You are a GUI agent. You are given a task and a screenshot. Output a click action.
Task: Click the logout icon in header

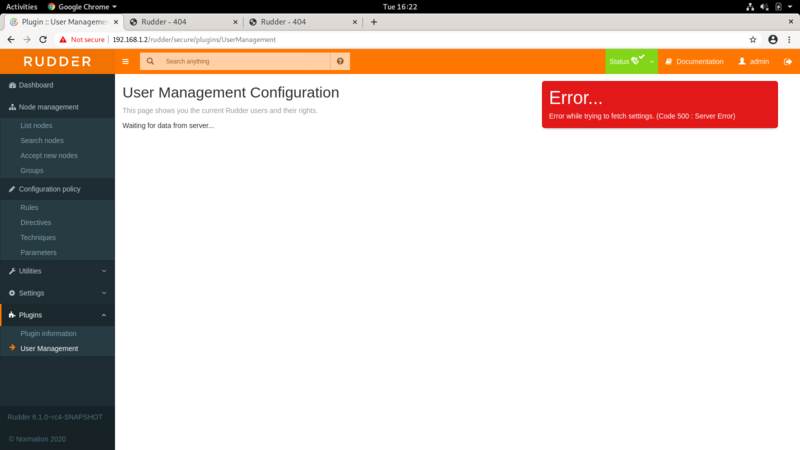click(x=788, y=61)
